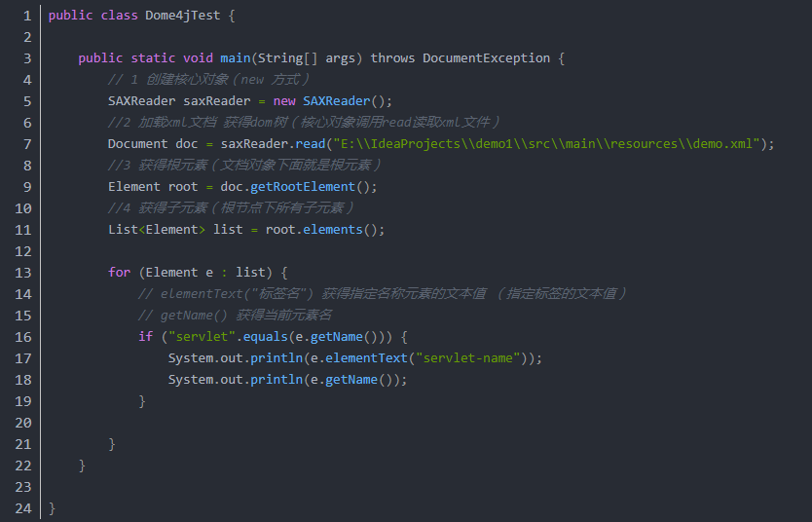
Task: Click the for keyword of the loop
Action: [x=119, y=273]
